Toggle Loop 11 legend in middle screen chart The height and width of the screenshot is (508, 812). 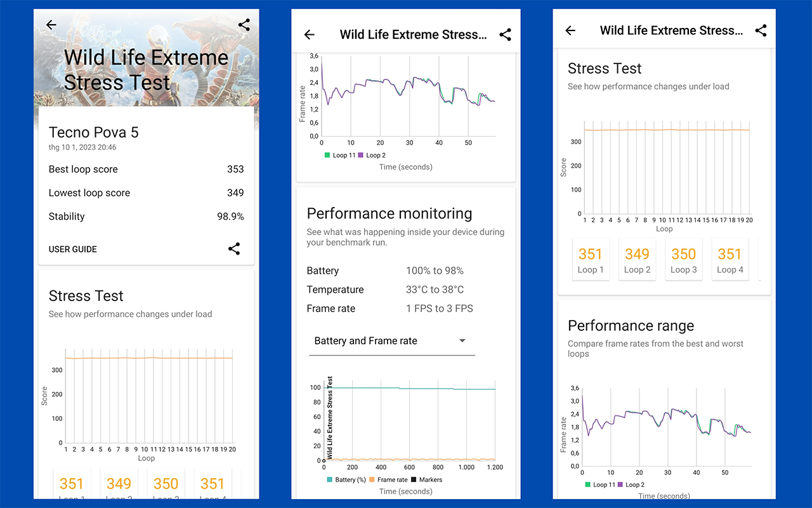click(340, 155)
